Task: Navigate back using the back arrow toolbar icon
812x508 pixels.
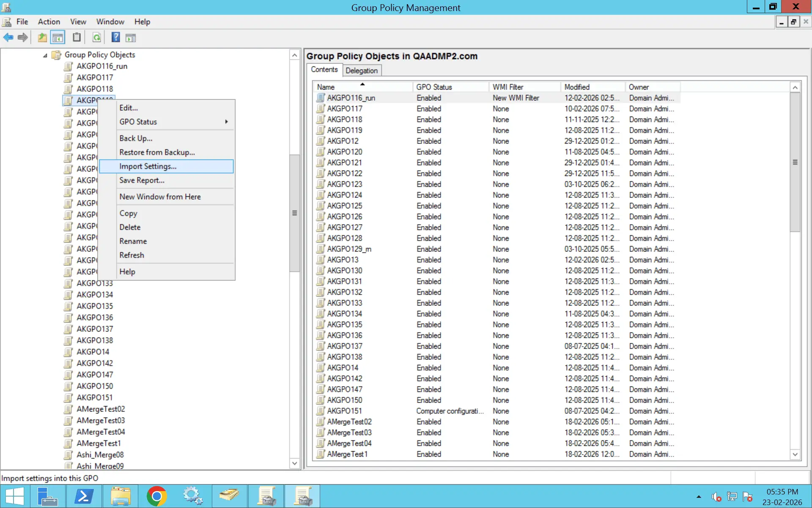Action: (8, 37)
